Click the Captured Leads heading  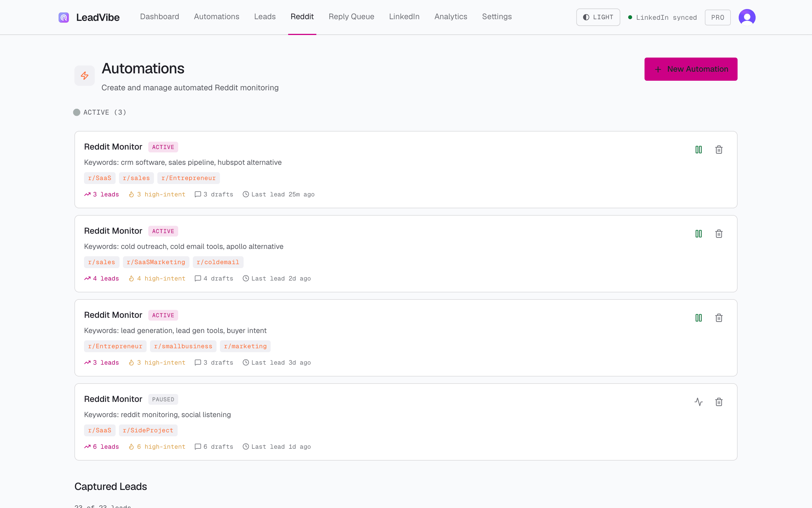[x=111, y=487]
